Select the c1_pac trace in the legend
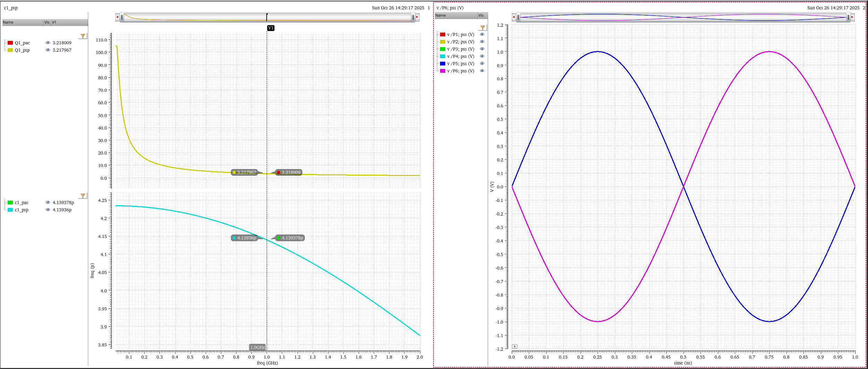The width and height of the screenshot is (868, 369). [22, 203]
